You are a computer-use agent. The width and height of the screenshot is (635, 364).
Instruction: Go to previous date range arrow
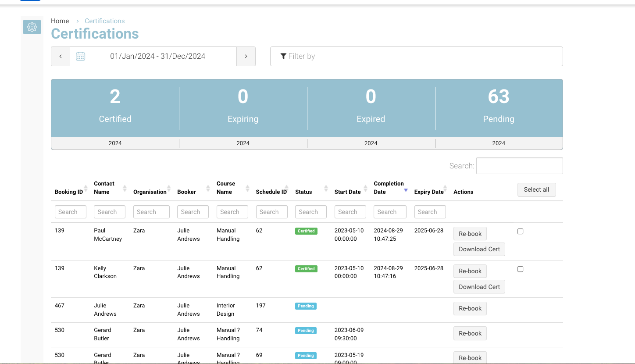pyautogui.click(x=61, y=56)
